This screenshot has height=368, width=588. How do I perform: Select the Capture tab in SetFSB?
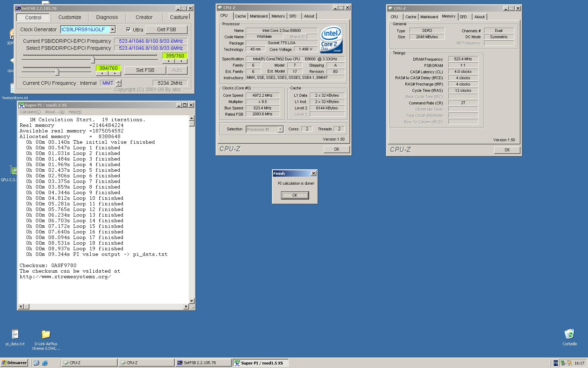(179, 17)
